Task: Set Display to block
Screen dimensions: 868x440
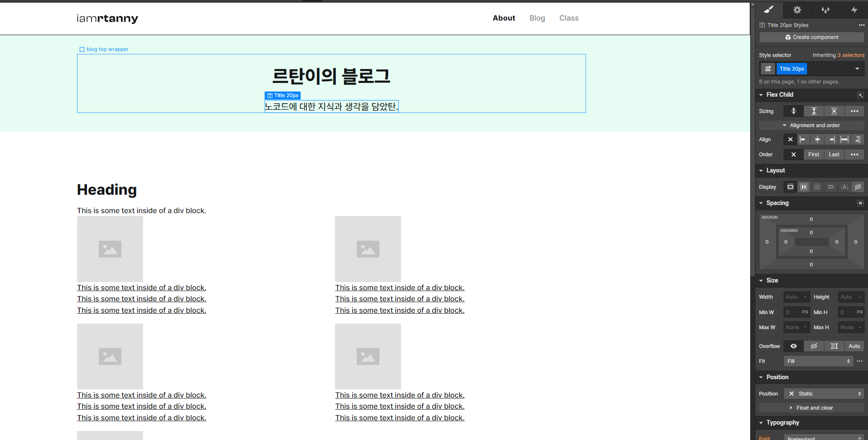Action: tap(790, 187)
